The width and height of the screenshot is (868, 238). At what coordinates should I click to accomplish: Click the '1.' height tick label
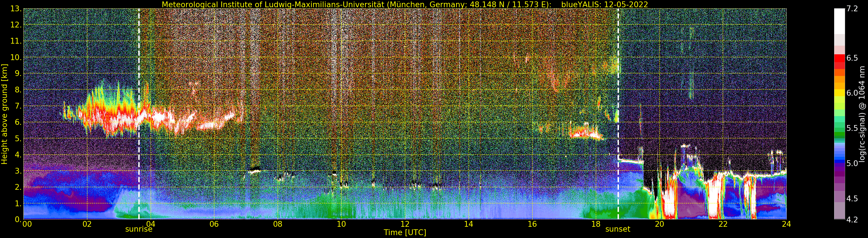click(x=18, y=203)
